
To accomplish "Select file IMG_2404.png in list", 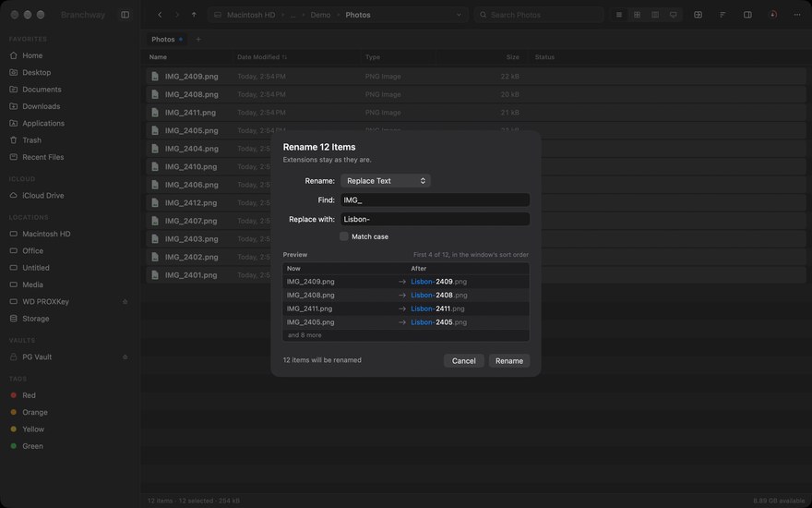I will pos(475,149).
